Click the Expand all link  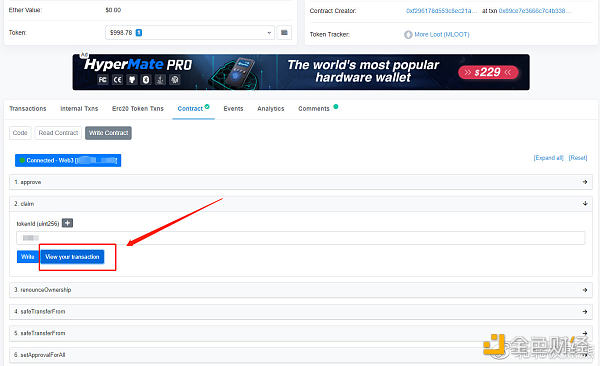pyautogui.click(x=548, y=158)
